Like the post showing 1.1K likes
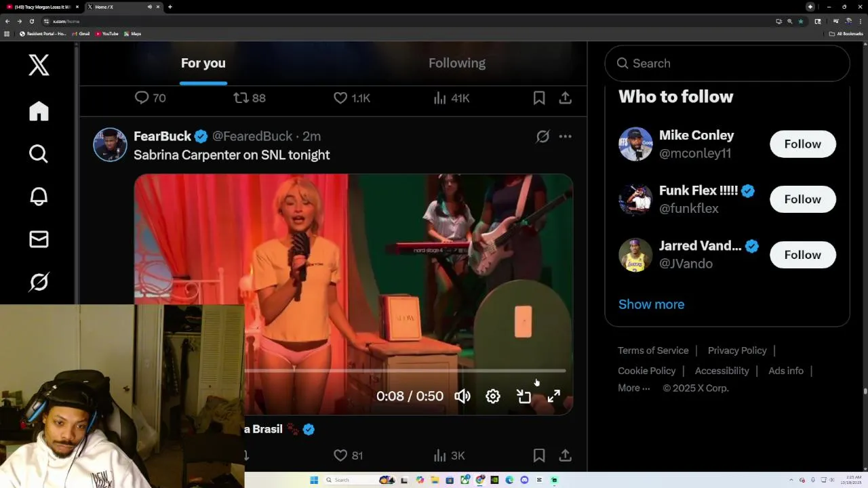The width and height of the screenshot is (868, 488). tap(352, 98)
